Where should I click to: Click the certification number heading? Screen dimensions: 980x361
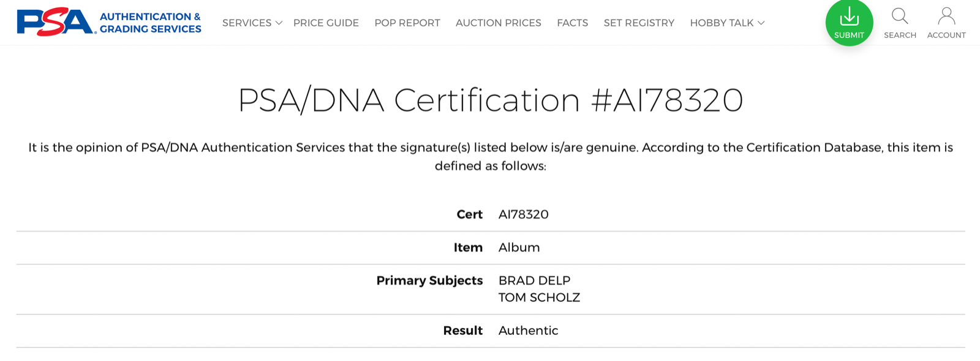coord(490,100)
